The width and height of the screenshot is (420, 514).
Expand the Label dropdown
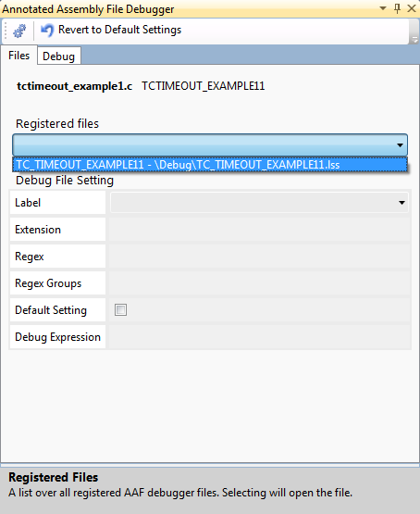401,203
